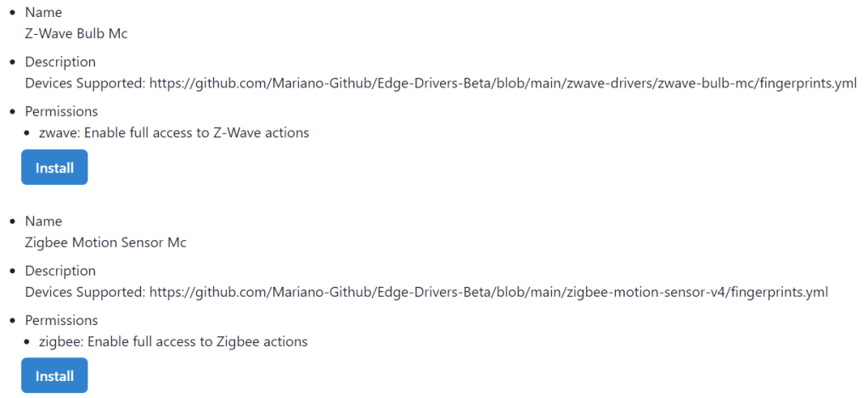This screenshot has width=868, height=398.
Task: Select the zwave full access permission text
Action: [174, 132]
